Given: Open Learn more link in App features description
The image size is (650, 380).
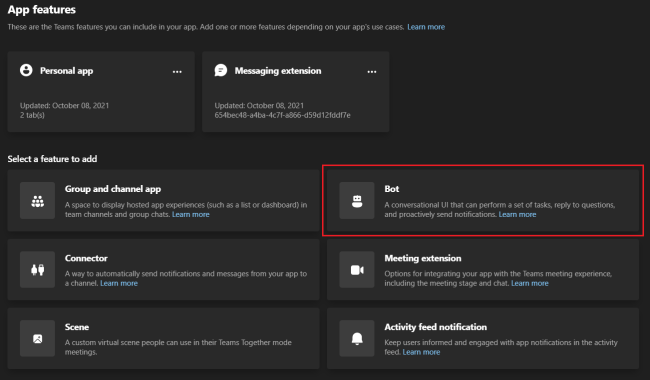Looking at the screenshot, I should coord(426,27).
